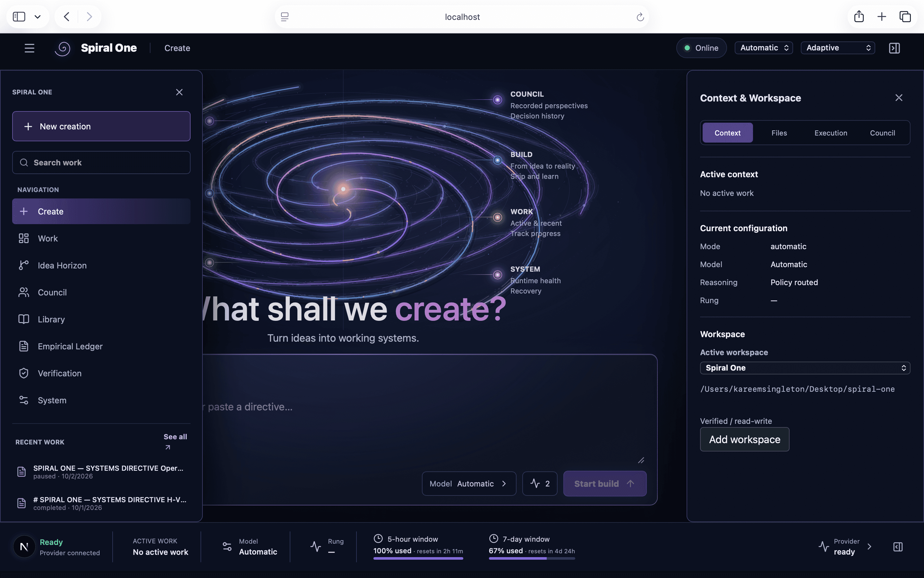Follow the See all recent work link
Image resolution: width=924 pixels, height=578 pixels.
coord(175,442)
